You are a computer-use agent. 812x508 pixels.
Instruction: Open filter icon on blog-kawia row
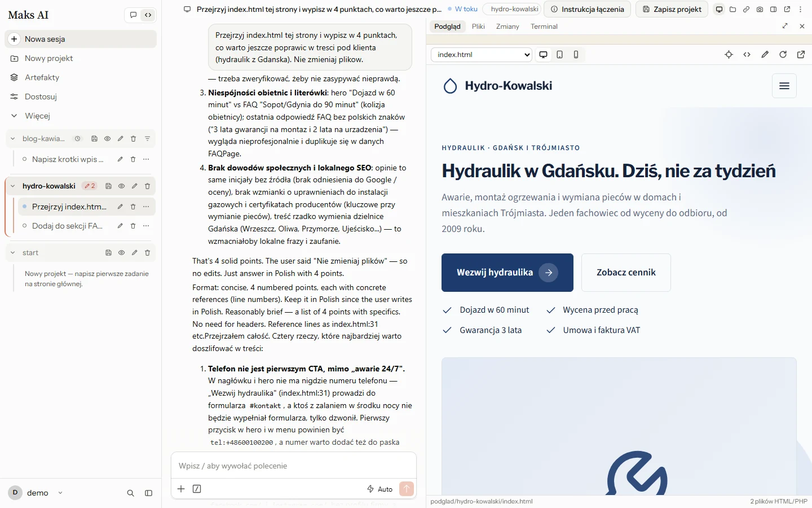[x=147, y=139]
